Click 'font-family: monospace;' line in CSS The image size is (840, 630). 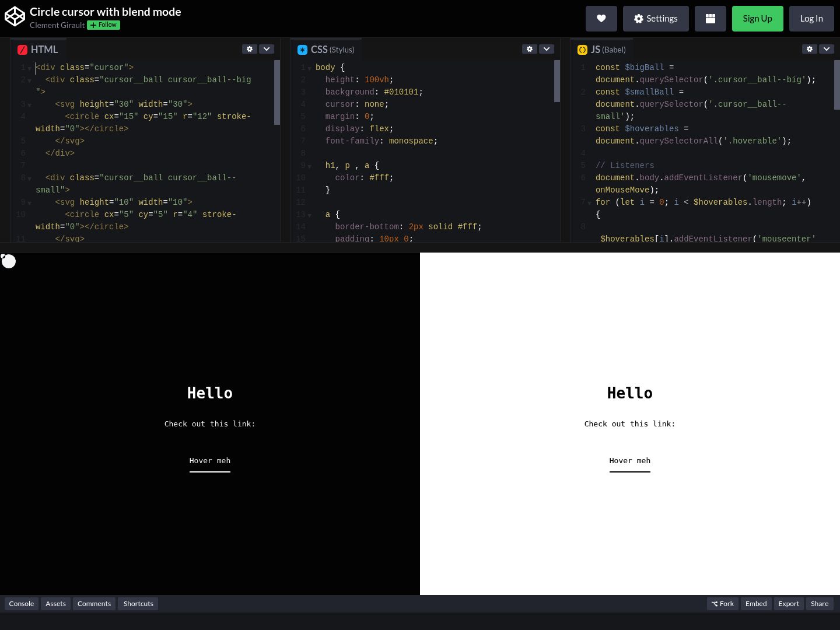tap(381, 141)
